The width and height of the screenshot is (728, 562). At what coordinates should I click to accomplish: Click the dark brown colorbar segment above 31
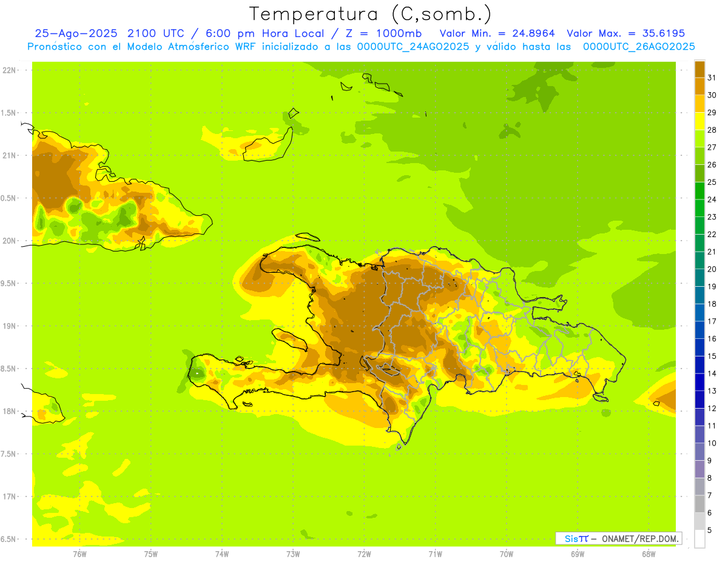pyautogui.click(x=699, y=69)
